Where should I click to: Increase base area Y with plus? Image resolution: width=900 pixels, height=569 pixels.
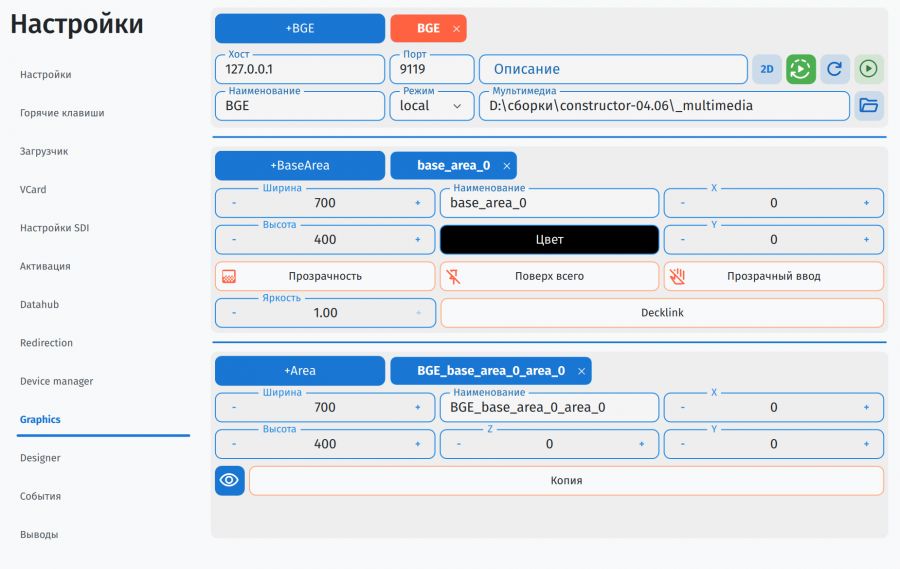[866, 239]
